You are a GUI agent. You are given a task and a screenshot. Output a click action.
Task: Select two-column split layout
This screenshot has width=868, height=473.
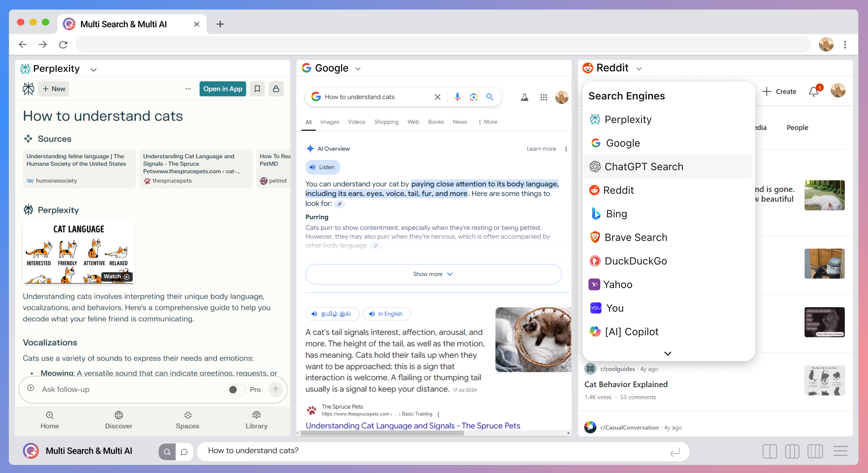[x=770, y=451]
